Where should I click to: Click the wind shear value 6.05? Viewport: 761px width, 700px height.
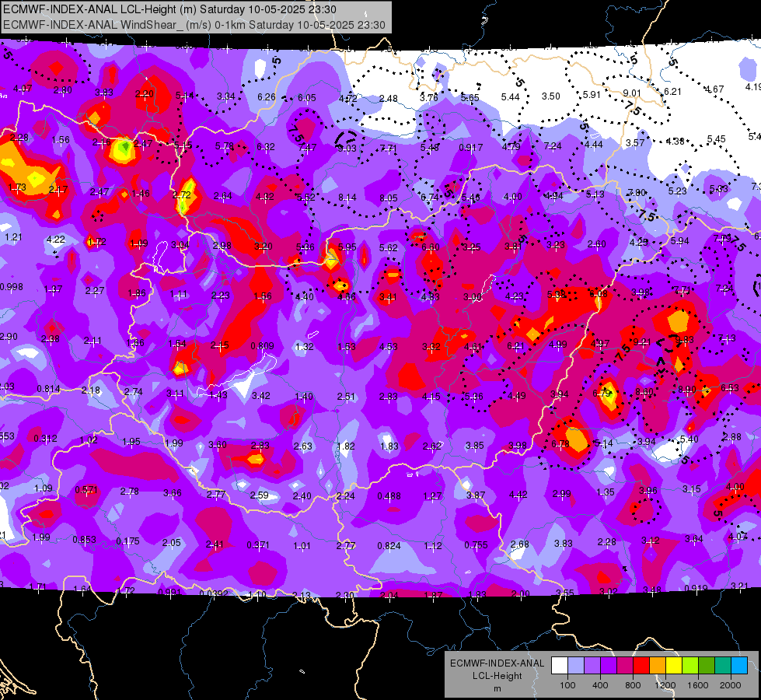307,98
